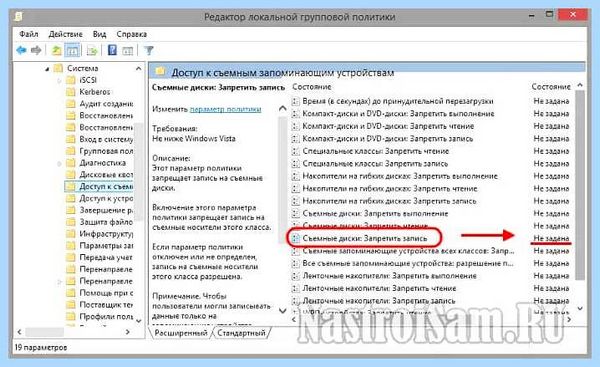Screen dimensions: 600x367
Task: Open the 'параметр политики' link
Action: coord(225,109)
